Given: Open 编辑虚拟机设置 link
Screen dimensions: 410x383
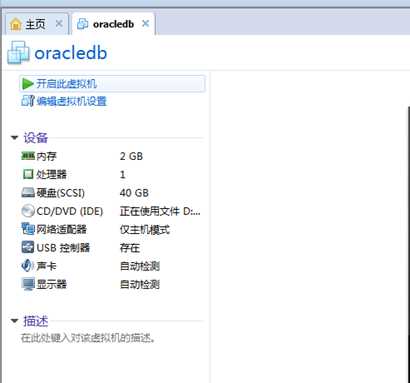Looking at the screenshot, I should click(71, 101).
